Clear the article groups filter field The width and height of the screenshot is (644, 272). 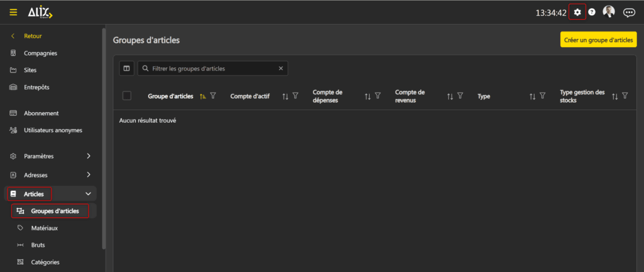281,68
